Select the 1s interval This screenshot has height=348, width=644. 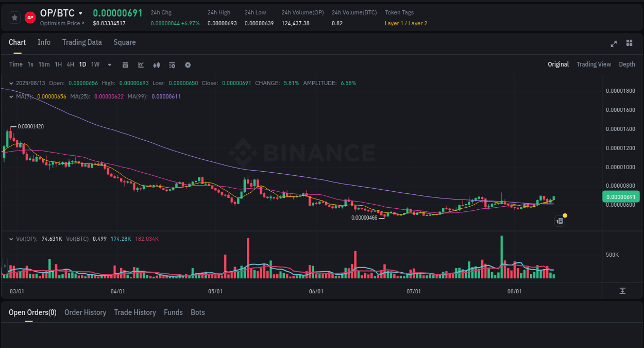(30, 64)
